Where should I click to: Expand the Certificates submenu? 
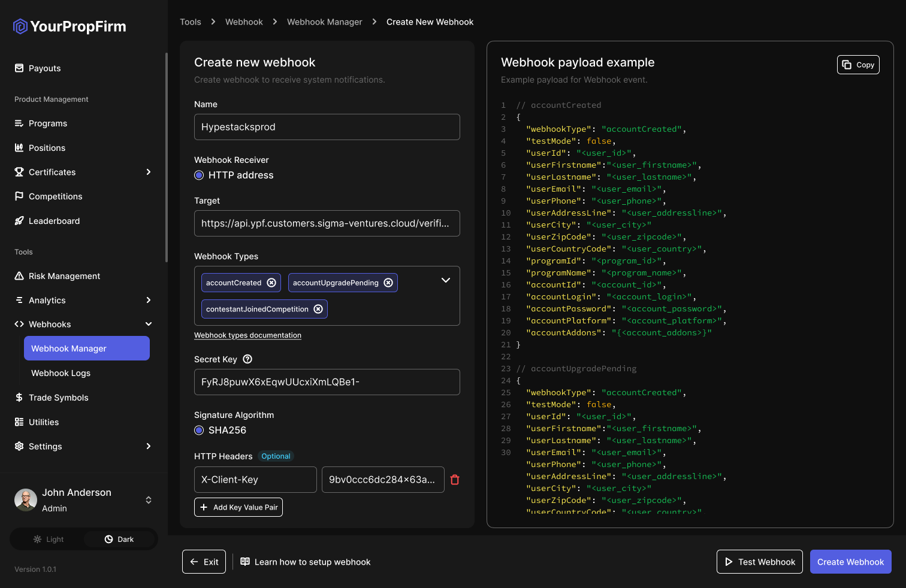(148, 172)
